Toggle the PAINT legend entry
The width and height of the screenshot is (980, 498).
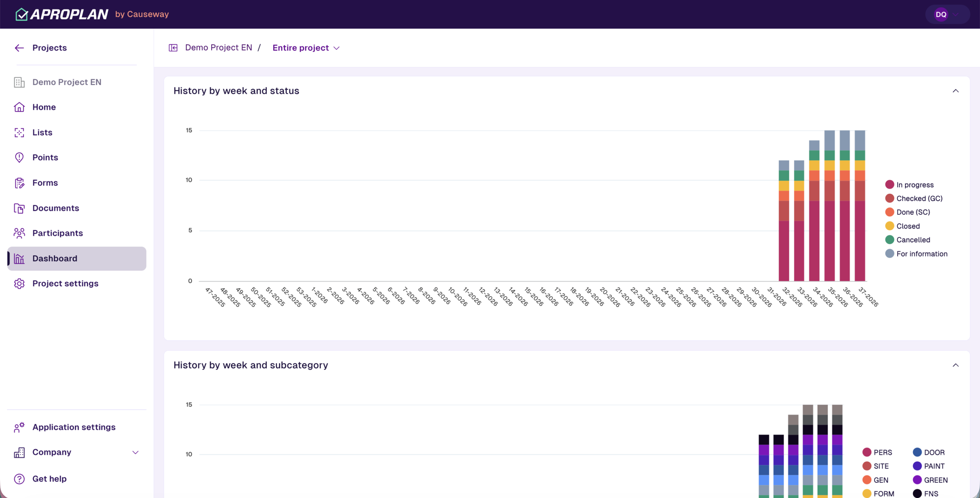(929, 466)
